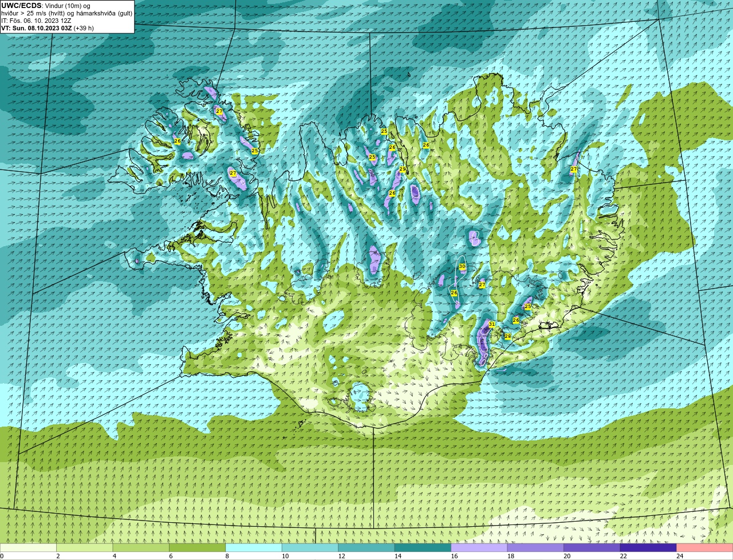Screen dimensions: 733x560
Task: Click the yellow gust label '30'
Action: 462,266
